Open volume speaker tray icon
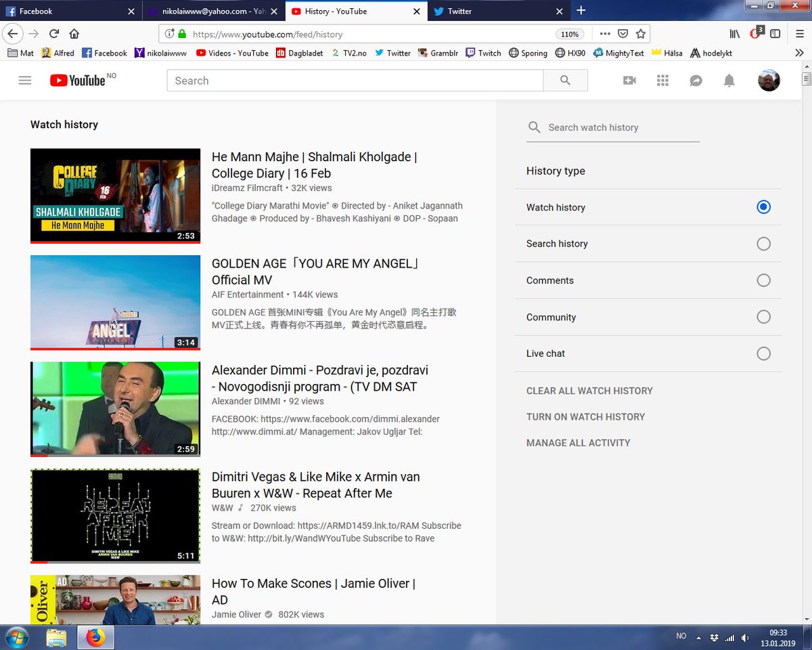This screenshot has height=650, width=812. click(x=745, y=638)
